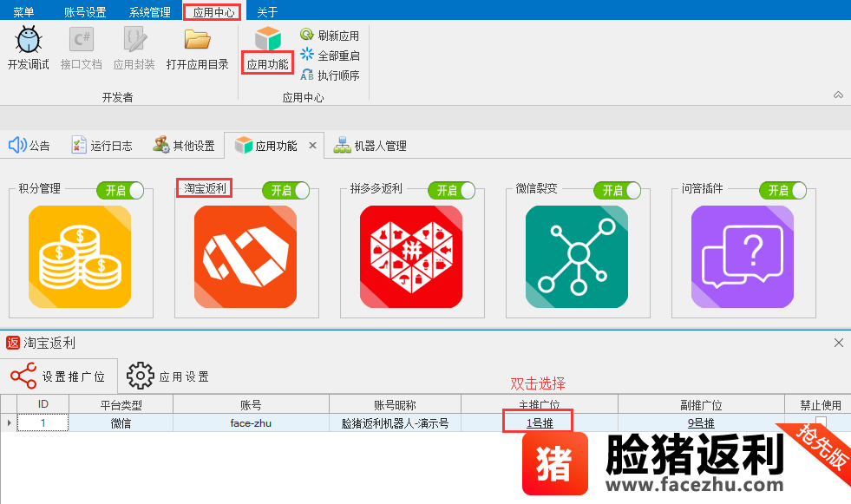Click the 接口文档 C# icon
The width and height of the screenshot is (851, 504).
click(82, 39)
